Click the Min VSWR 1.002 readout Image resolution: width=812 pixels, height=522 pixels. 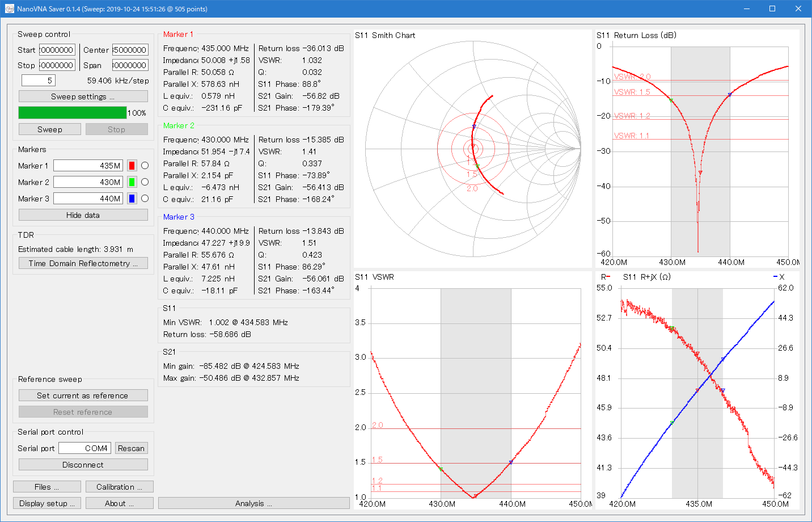click(226, 322)
